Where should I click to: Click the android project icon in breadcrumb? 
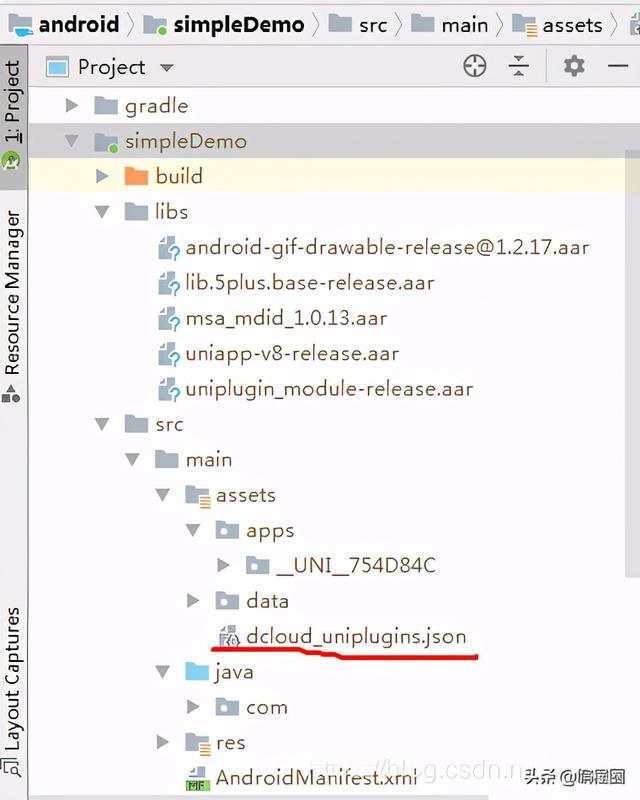(x=20, y=24)
